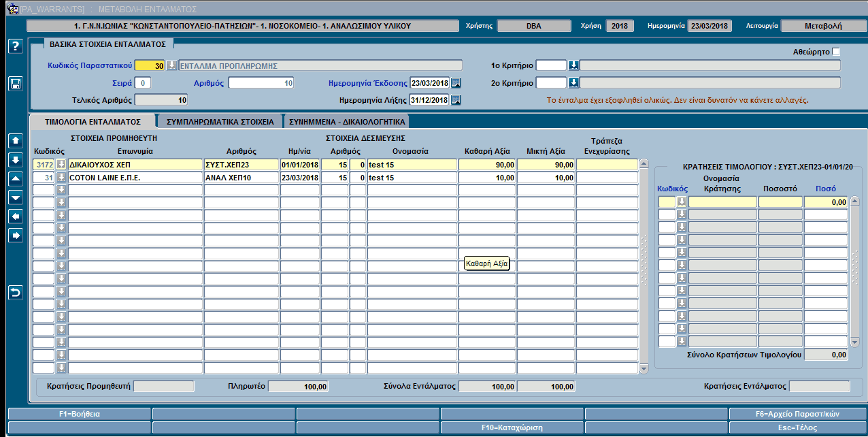Click the Αριθμός field in basic warrant details
Viewport: 868px width, 437px height.
tap(261, 83)
